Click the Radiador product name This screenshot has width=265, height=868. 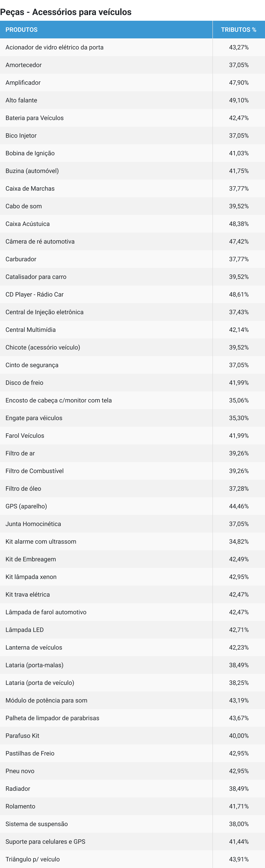click(x=18, y=789)
